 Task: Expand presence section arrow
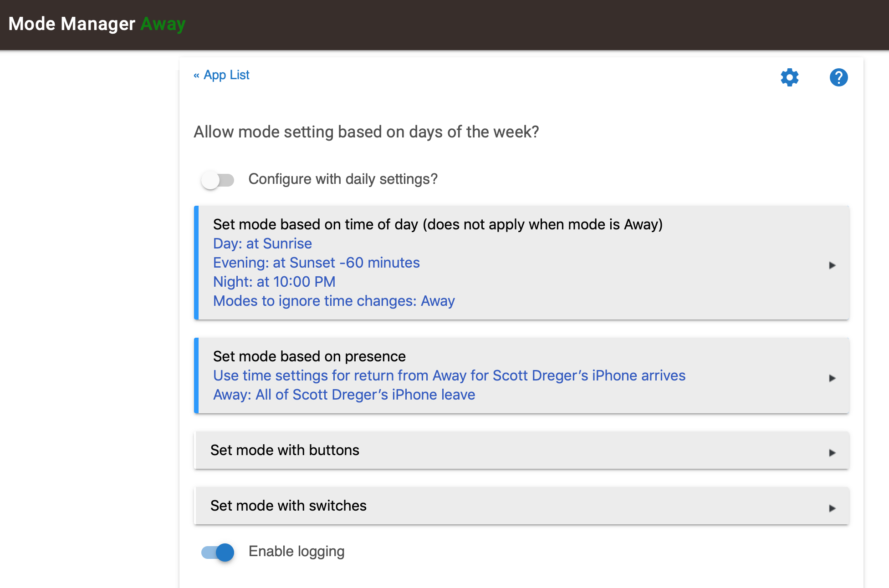click(x=832, y=378)
